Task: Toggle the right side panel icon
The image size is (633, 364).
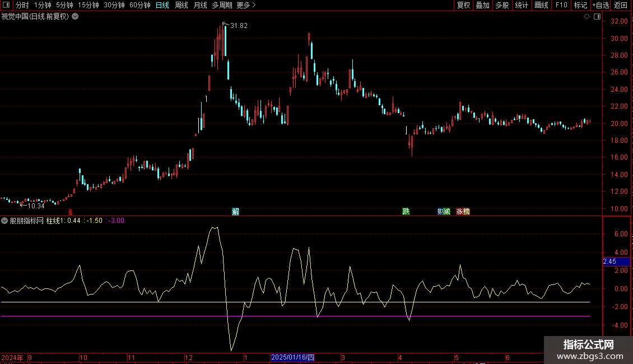Action: (x=597, y=17)
